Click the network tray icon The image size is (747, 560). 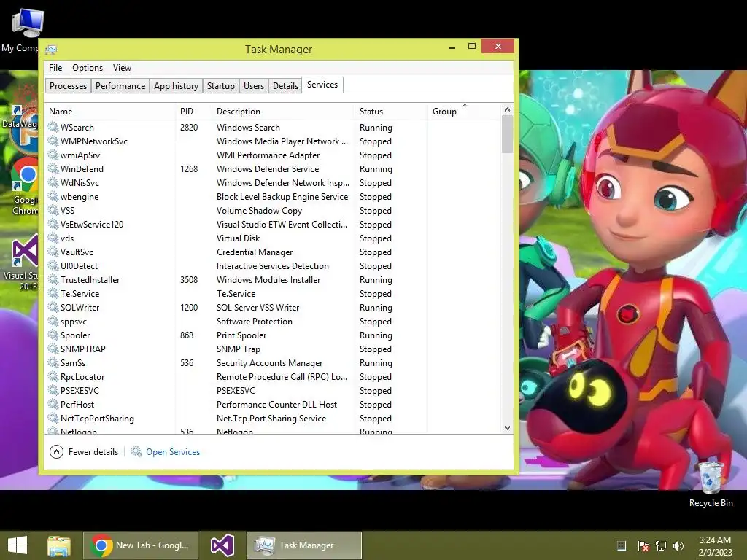(x=661, y=545)
